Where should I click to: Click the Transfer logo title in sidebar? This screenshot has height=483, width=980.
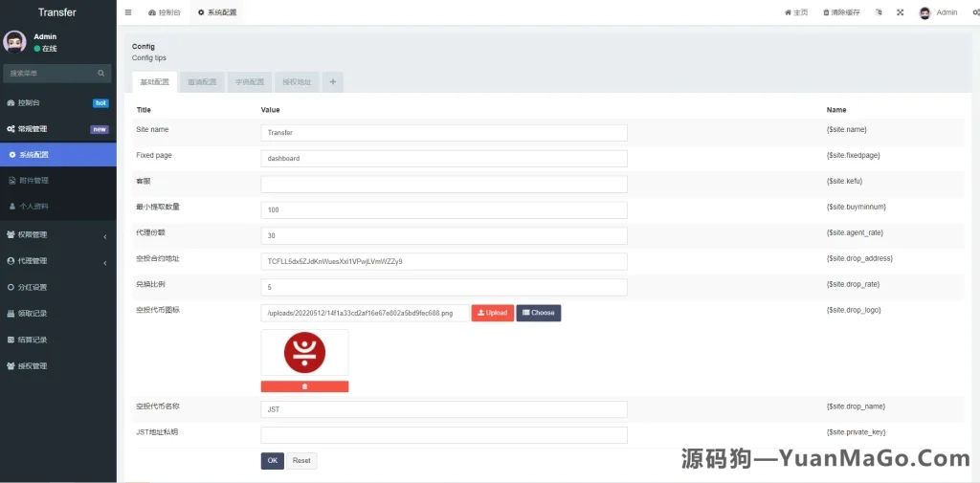point(56,12)
